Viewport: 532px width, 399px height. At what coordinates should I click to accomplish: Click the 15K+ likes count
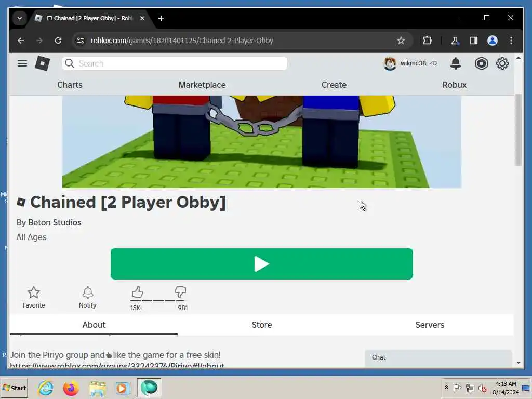point(137,308)
